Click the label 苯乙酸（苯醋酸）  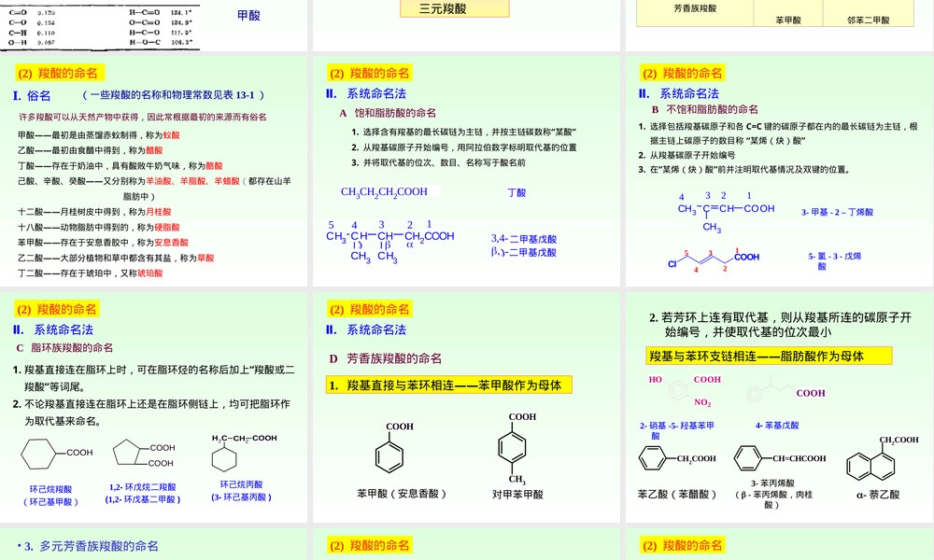pyautogui.click(x=676, y=494)
